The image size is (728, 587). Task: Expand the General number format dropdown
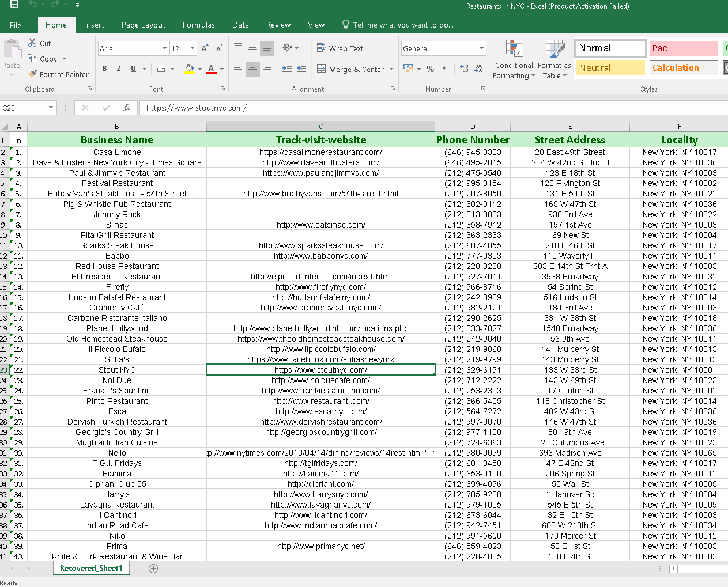[482, 48]
